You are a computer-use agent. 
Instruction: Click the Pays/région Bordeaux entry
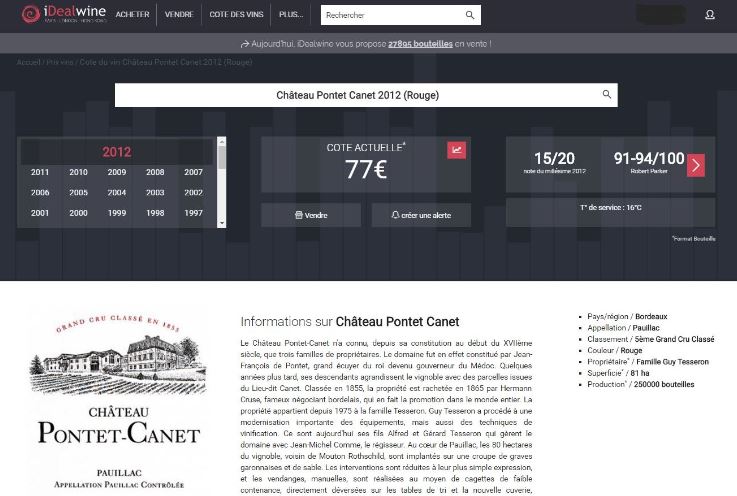click(x=627, y=316)
